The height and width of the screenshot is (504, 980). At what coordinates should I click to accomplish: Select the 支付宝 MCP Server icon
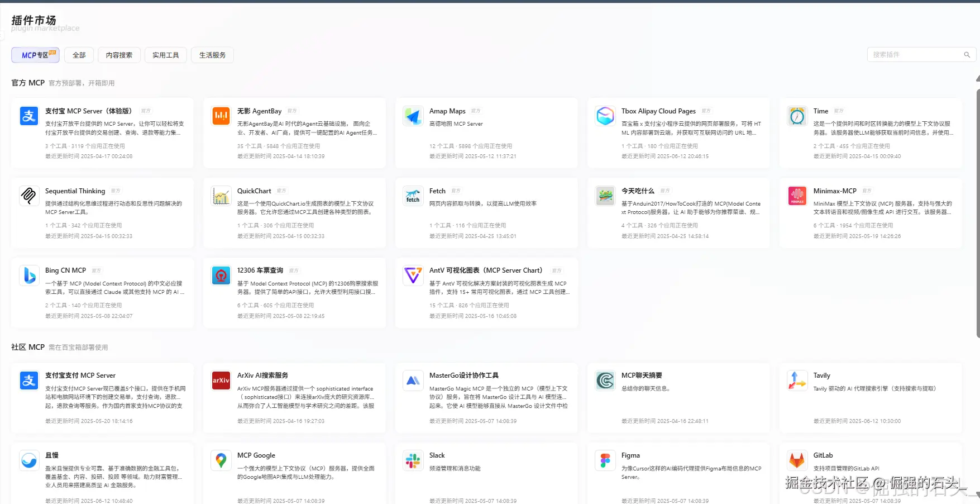coord(28,116)
